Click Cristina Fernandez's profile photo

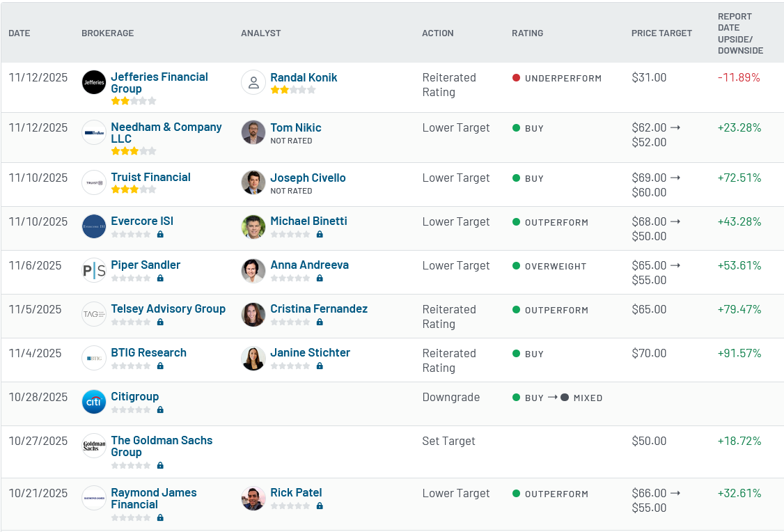[253, 314]
